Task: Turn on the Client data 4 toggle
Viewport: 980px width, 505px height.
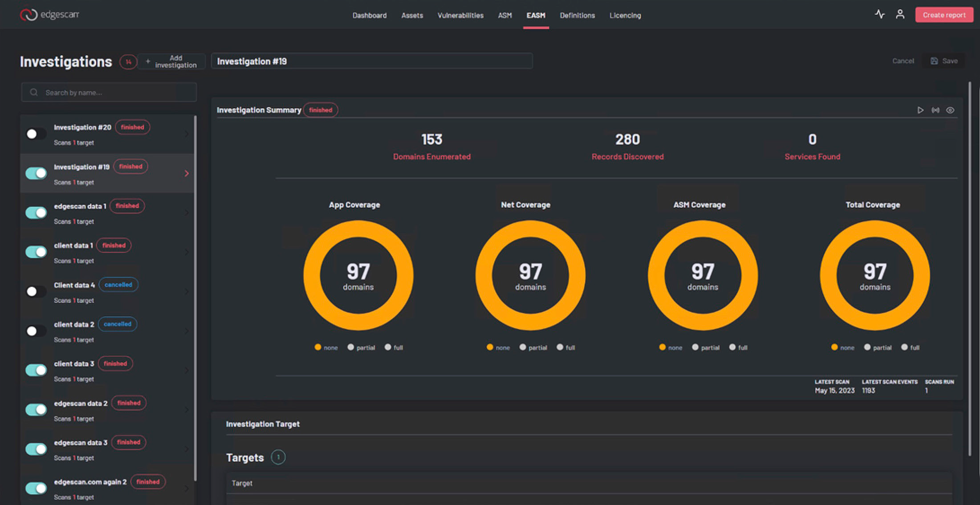Action: (x=36, y=291)
